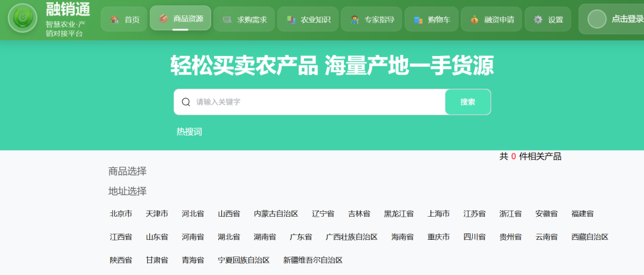Choose 江苏省 region
Viewport: 644px width, 275px height.
tap(475, 214)
